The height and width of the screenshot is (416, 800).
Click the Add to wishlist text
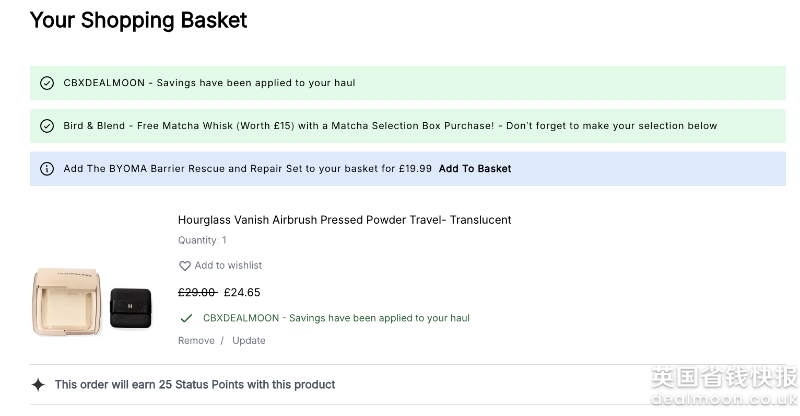228,266
